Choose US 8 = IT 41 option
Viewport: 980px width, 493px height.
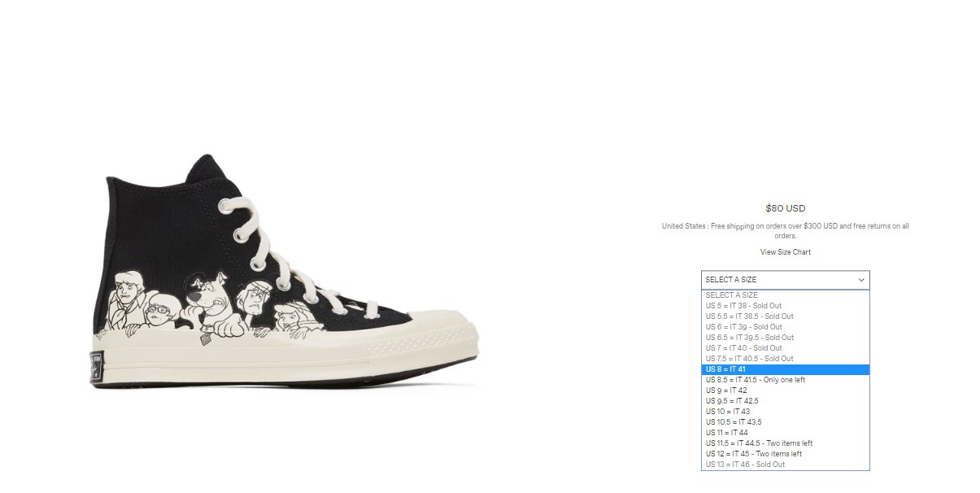pyautogui.click(x=786, y=369)
